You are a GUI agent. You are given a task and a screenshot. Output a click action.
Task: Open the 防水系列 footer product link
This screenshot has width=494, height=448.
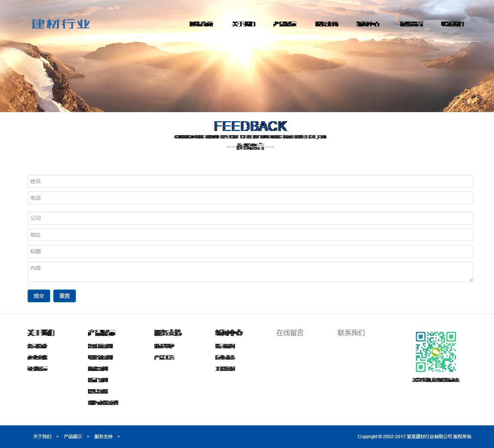98,369
